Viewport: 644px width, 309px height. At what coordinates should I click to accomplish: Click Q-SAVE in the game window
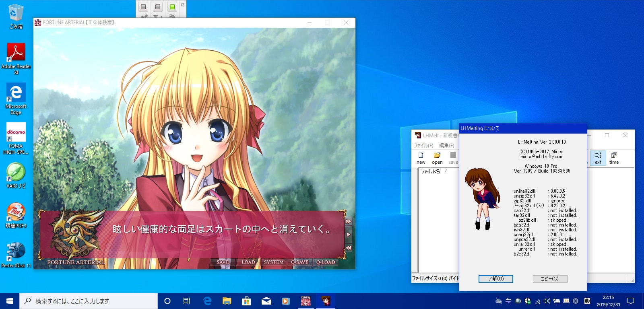[300, 262]
